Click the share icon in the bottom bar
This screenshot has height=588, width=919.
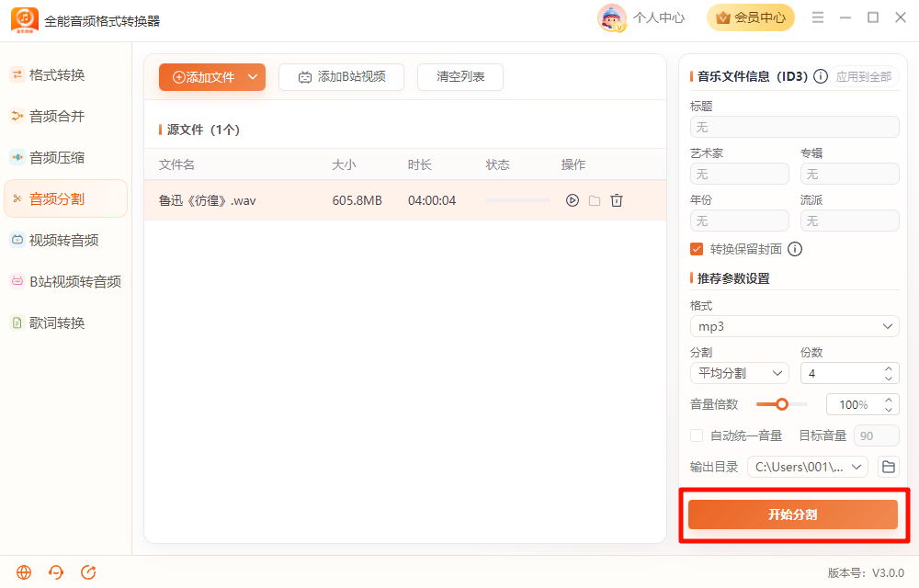pyautogui.click(x=88, y=572)
